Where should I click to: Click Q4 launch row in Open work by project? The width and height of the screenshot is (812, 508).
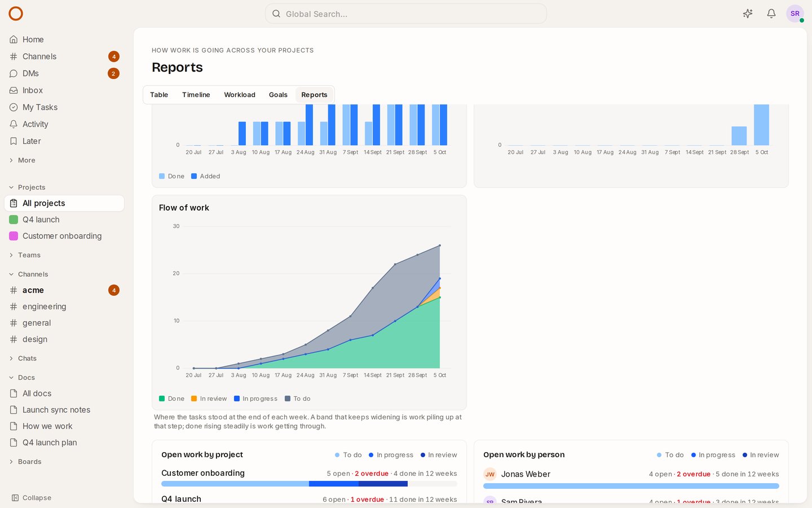click(x=309, y=499)
